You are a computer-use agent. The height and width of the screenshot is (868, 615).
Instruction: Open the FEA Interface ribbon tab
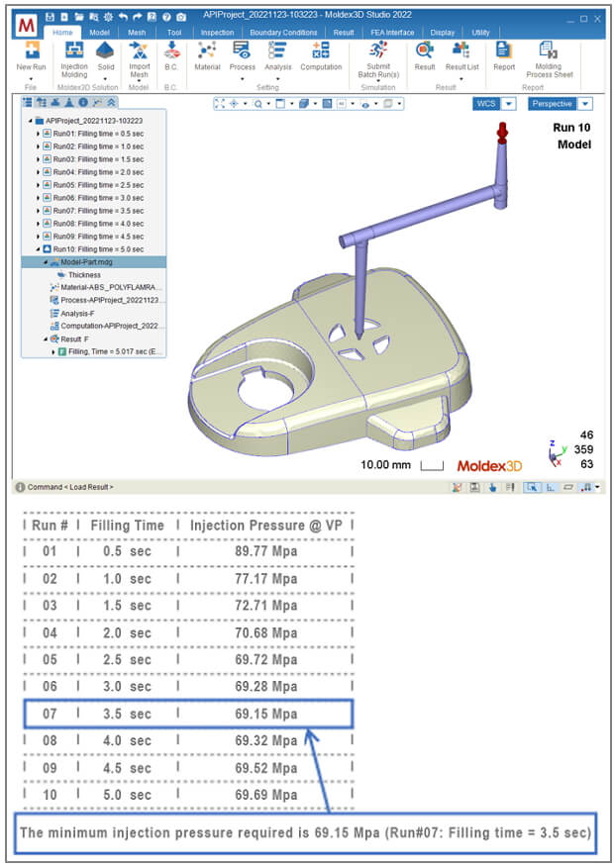(392, 33)
